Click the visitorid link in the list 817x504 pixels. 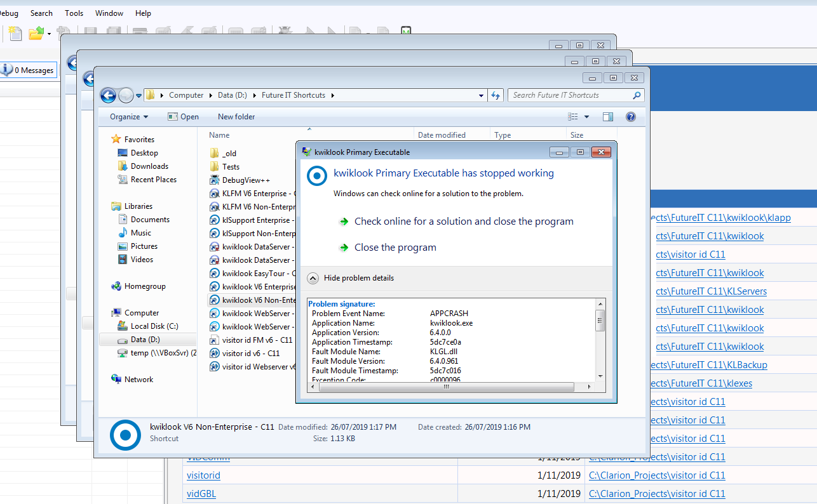click(x=203, y=475)
